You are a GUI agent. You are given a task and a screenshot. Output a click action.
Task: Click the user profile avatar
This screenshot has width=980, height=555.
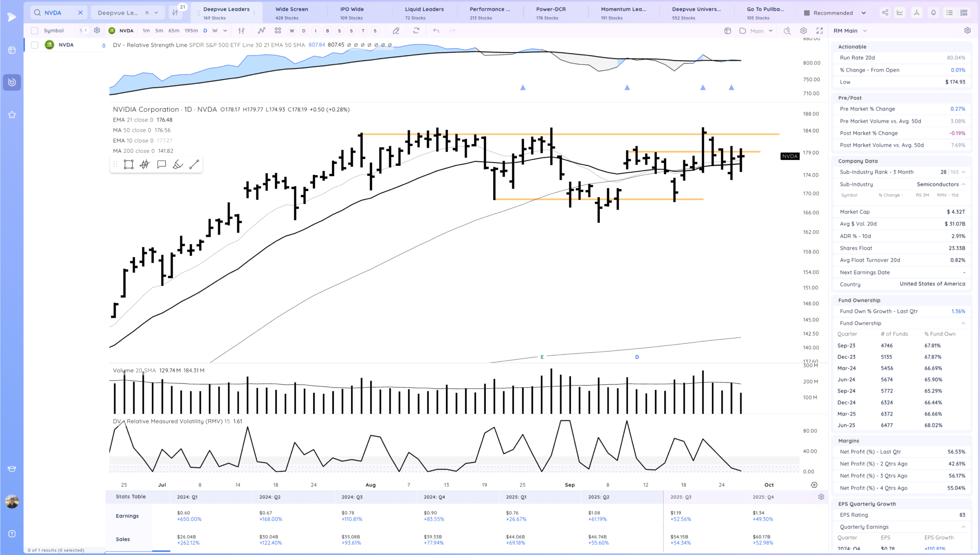pos(12,501)
